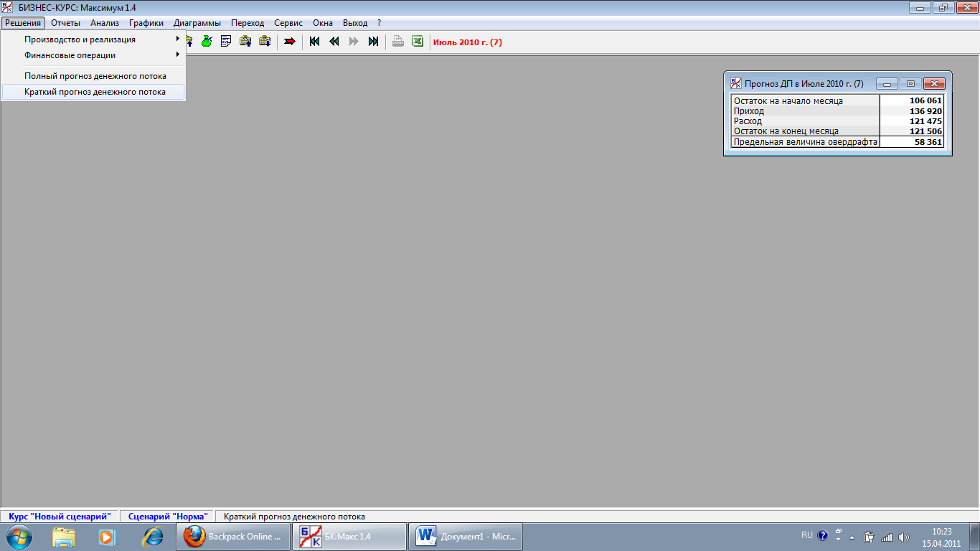This screenshot has width=980, height=551.
Task: Click the blue help tray icon
Action: [x=823, y=535]
